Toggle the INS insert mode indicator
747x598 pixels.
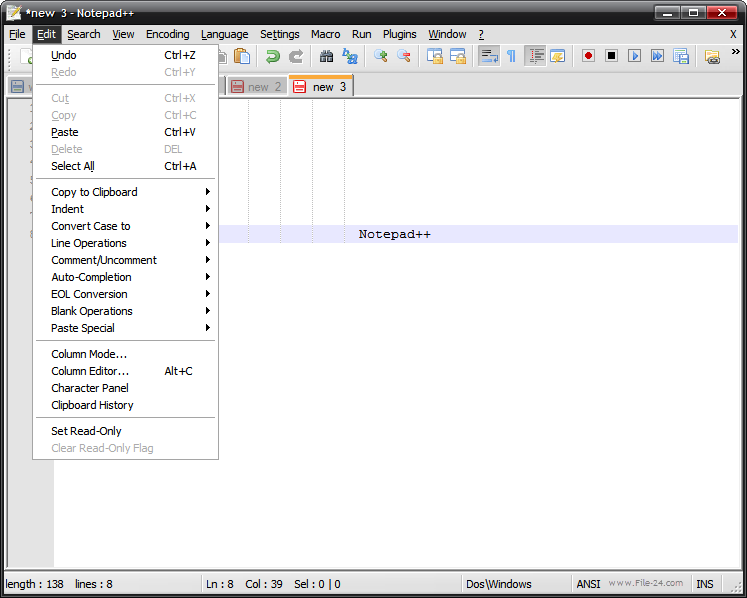click(x=705, y=584)
